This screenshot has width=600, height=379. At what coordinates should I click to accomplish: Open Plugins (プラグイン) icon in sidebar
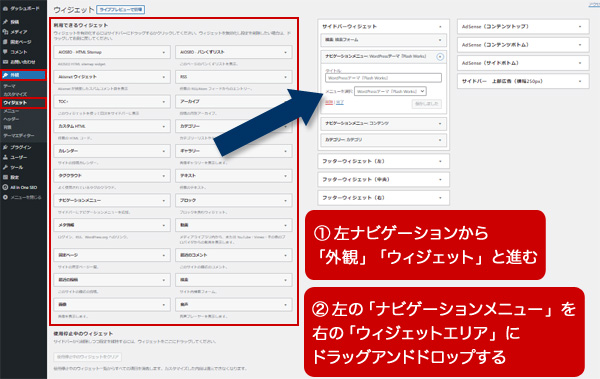click(x=5, y=147)
